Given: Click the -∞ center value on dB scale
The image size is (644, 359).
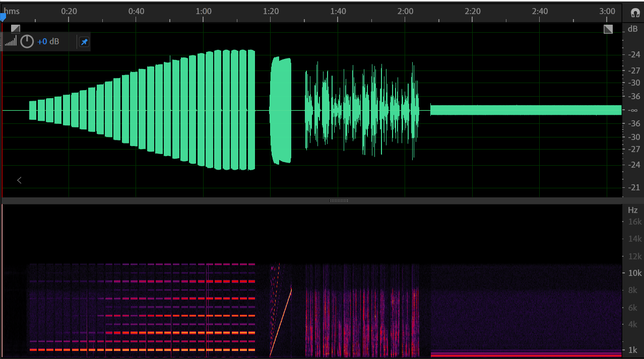Looking at the screenshot, I should [x=633, y=110].
